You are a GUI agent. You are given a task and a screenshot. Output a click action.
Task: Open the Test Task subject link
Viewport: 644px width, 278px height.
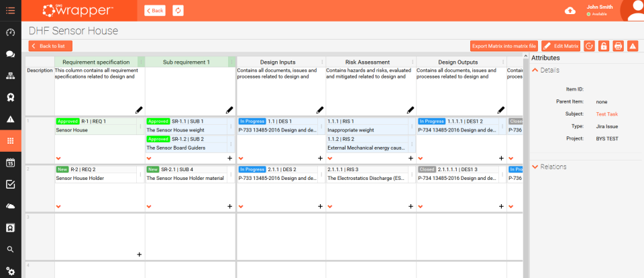606,114
